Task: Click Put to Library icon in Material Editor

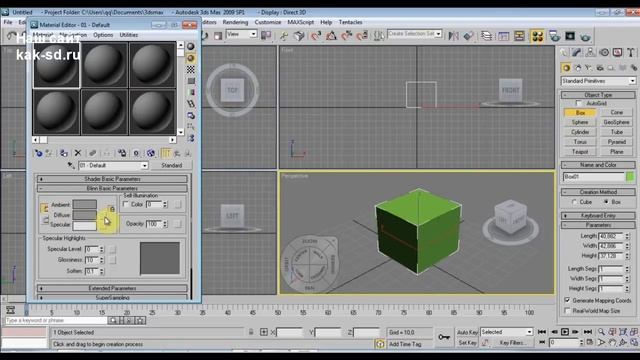Action: coord(122,153)
